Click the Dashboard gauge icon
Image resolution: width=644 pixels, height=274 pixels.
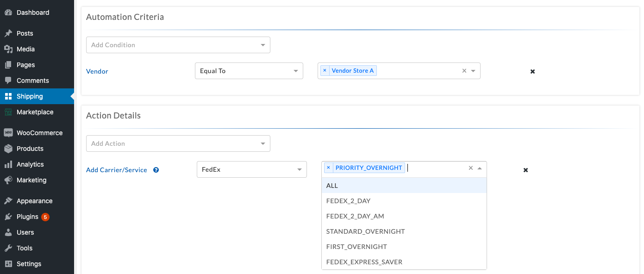[8, 12]
